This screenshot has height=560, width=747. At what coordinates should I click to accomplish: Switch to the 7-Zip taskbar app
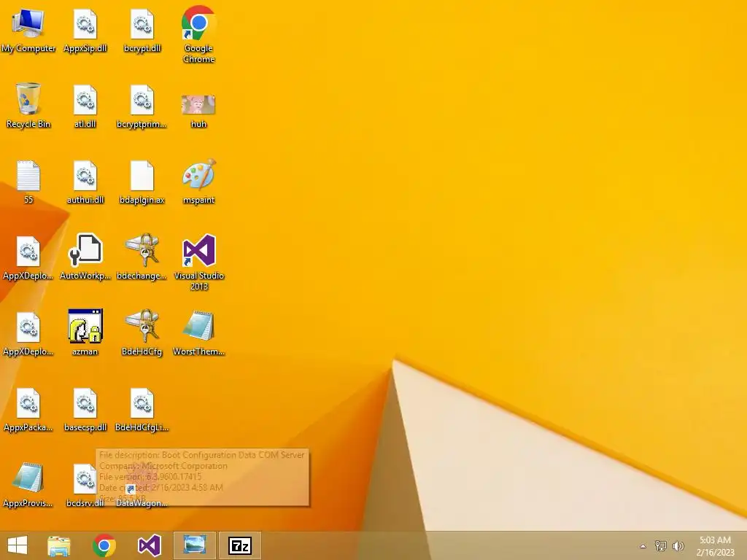239,545
